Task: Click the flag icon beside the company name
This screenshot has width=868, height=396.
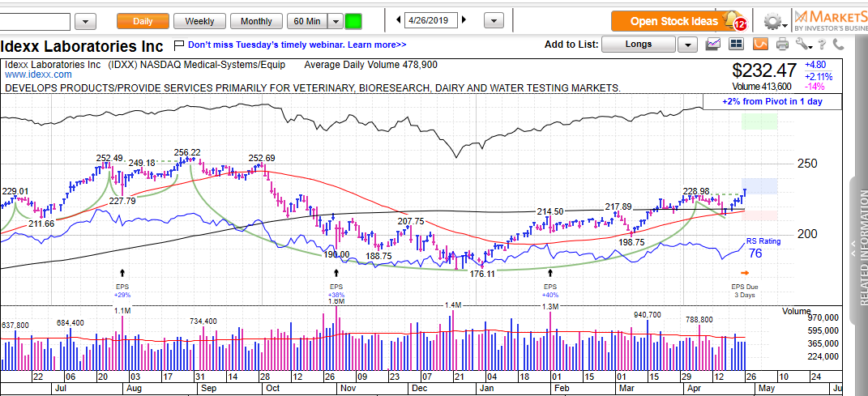Action: point(178,45)
